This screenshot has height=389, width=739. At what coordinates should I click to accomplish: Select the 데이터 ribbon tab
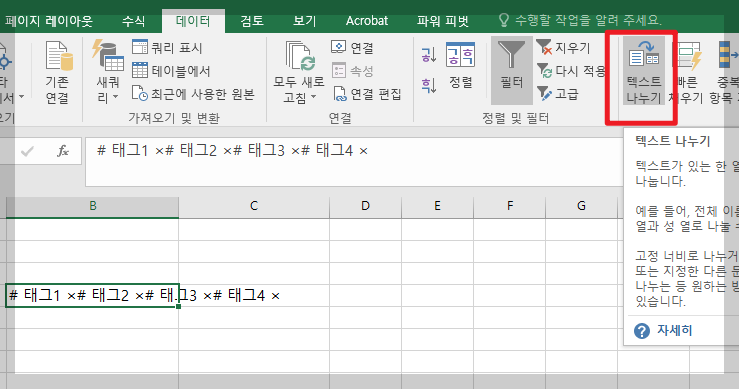[x=193, y=21]
